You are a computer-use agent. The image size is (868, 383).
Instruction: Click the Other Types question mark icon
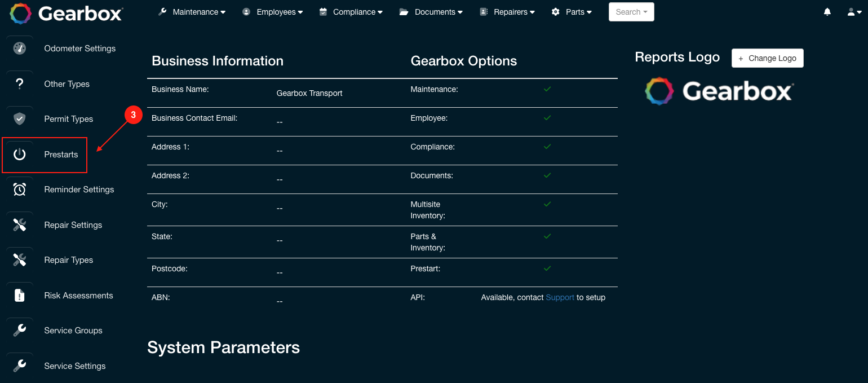pos(20,84)
